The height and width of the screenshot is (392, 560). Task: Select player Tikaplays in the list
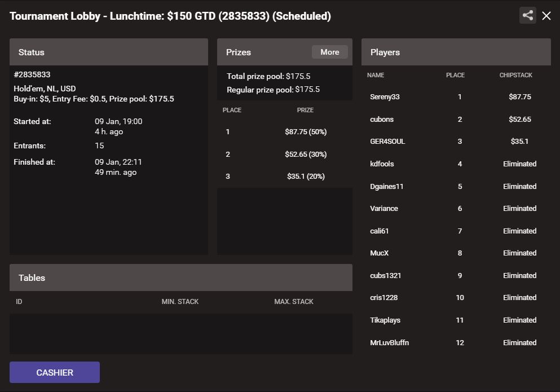(456, 320)
